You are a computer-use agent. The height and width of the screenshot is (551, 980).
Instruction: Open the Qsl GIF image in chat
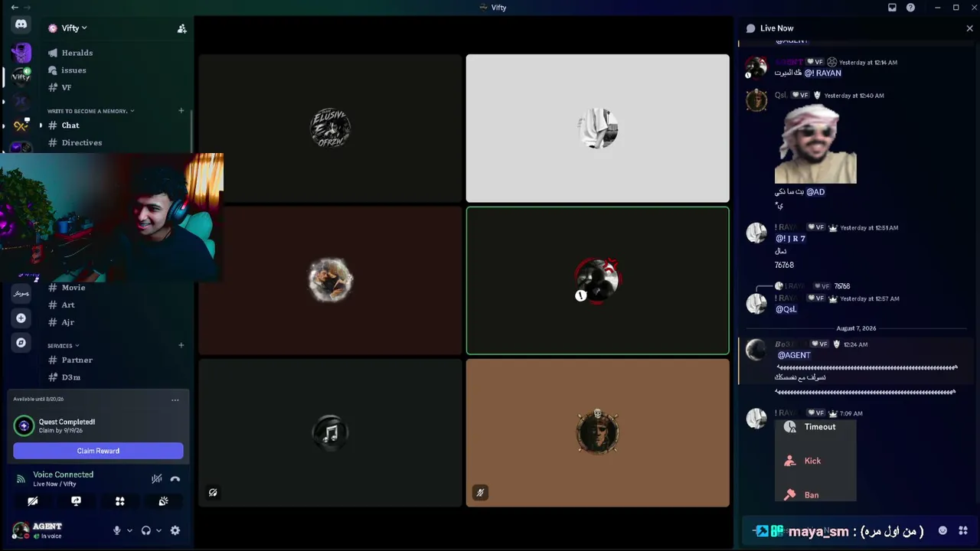click(815, 143)
